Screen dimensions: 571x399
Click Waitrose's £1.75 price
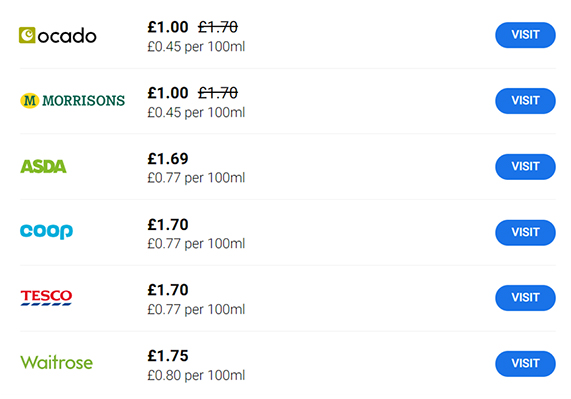168,356
